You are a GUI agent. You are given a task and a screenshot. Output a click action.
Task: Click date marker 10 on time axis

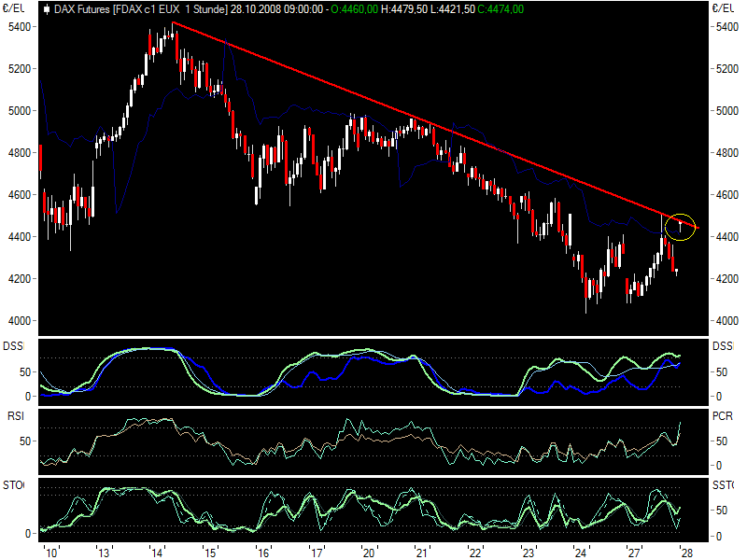point(51,553)
